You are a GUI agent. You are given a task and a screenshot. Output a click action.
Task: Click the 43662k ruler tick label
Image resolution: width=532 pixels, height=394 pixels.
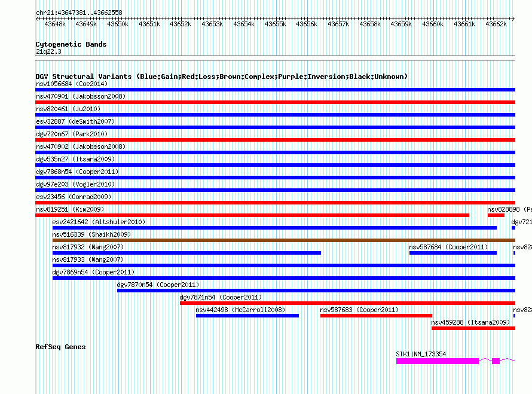(x=496, y=24)
